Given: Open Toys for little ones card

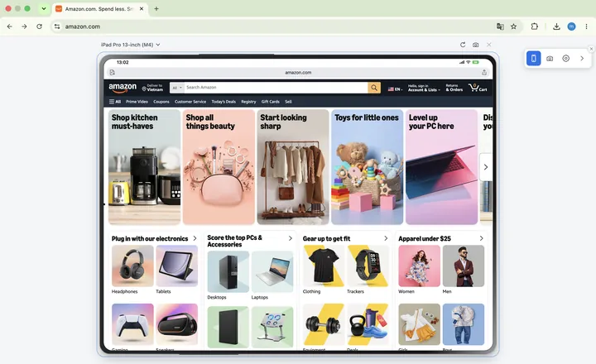Looking at the screenshot, I should pyautogui.click(x=368, y=167).
